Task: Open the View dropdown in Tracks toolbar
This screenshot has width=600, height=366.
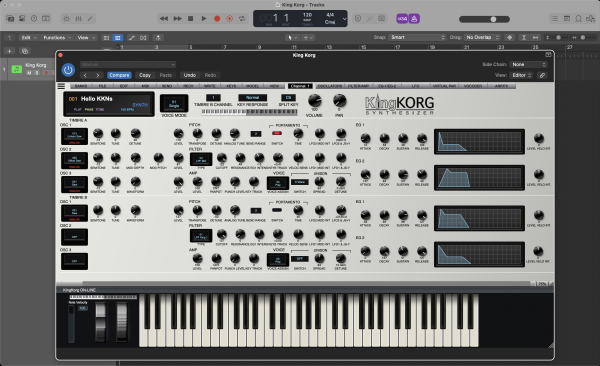Action: [x=86, y=38]
